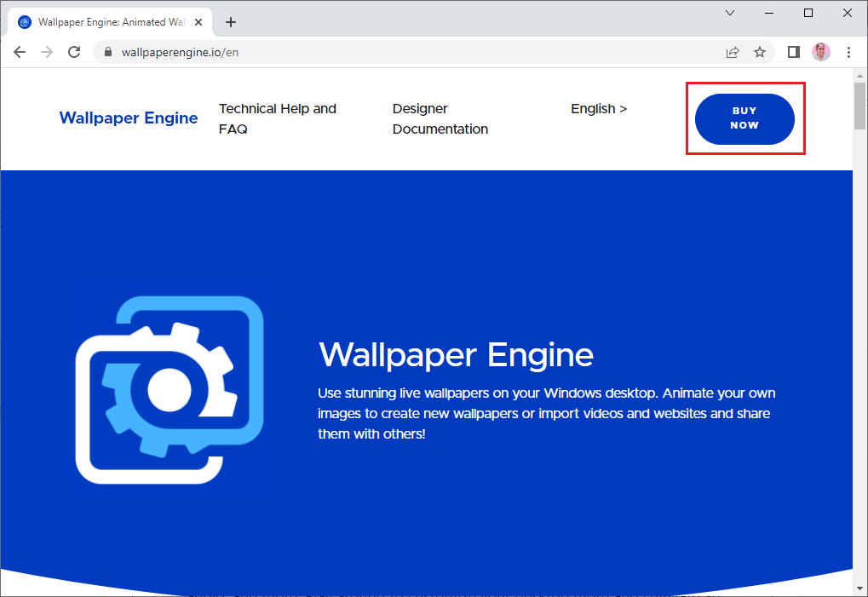Expand the English language selector
Viewport: 868px width, 597px height.
click(x=599, y=108)
